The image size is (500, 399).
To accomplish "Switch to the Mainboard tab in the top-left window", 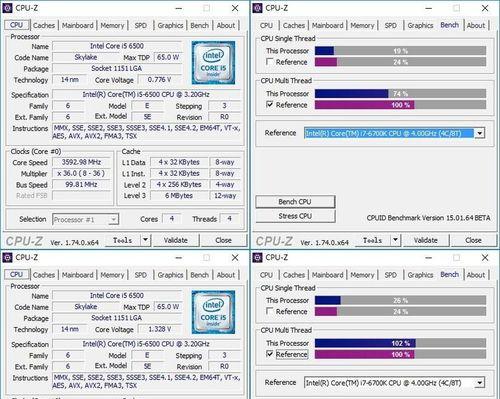I will click(78, 25).
